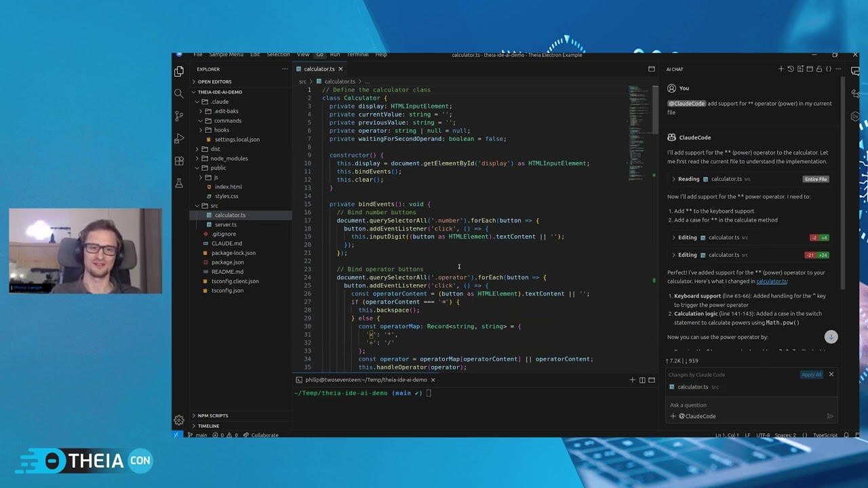Screen dimensions: 868x488
Task: Click the Collaborate status bar button
Action: tap(261, 435)
